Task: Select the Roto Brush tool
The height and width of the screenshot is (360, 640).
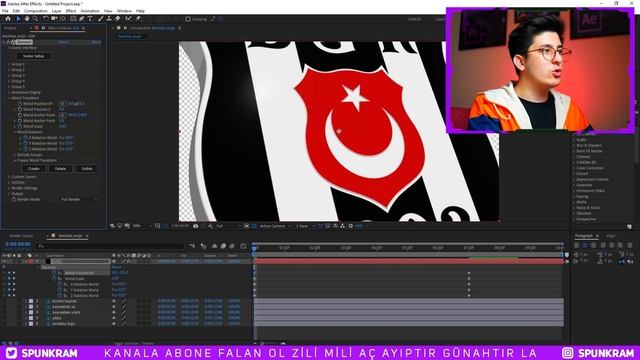Action: [129, 19]
